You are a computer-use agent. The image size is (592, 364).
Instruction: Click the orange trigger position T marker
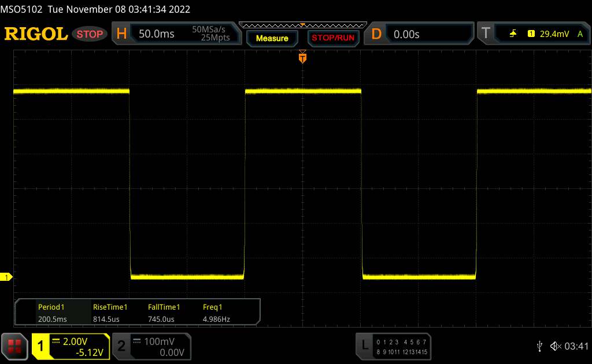[x=302, y=58]
